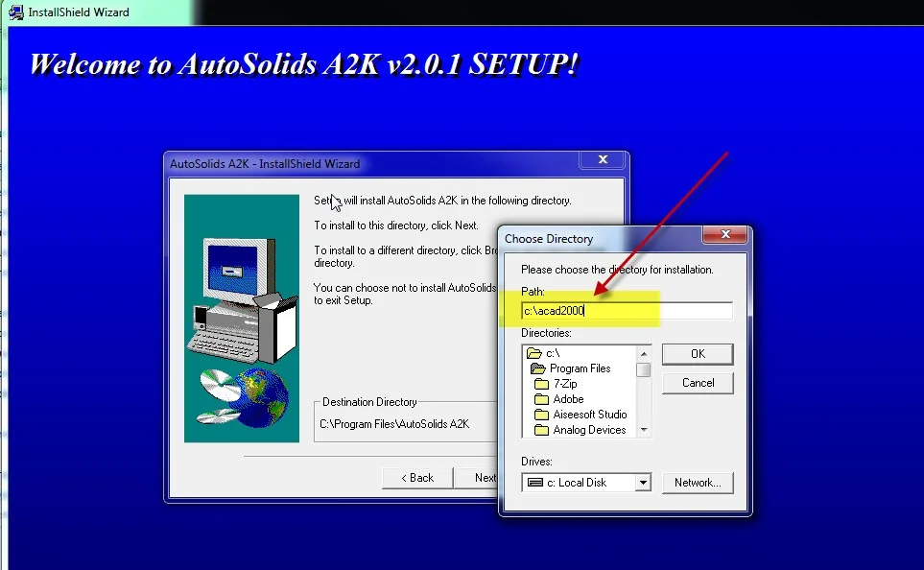This screenshot has height=570, width=924.
Task: Click the directory list scrollbar thumb
Action: point(644,369)
